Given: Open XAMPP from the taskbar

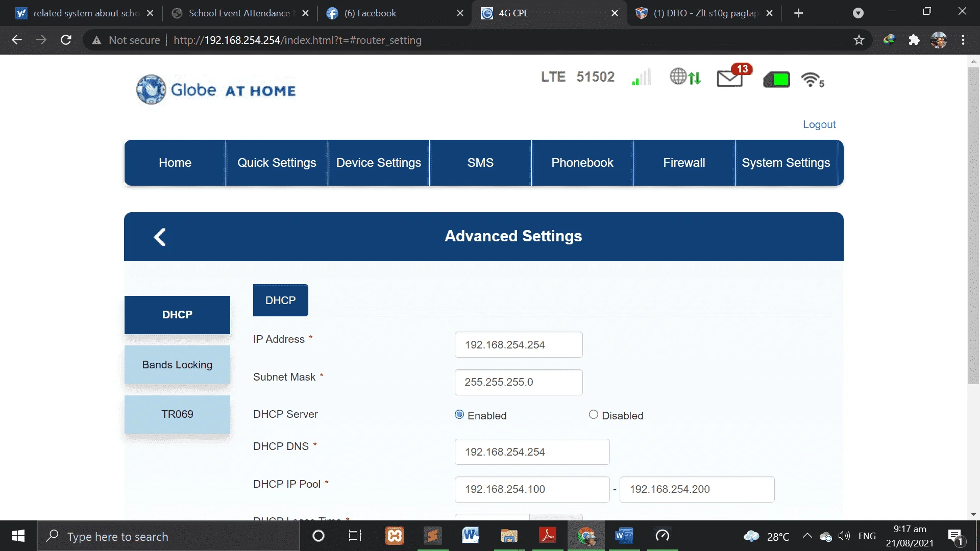Looking at the screenshot, I should (395, 536).
